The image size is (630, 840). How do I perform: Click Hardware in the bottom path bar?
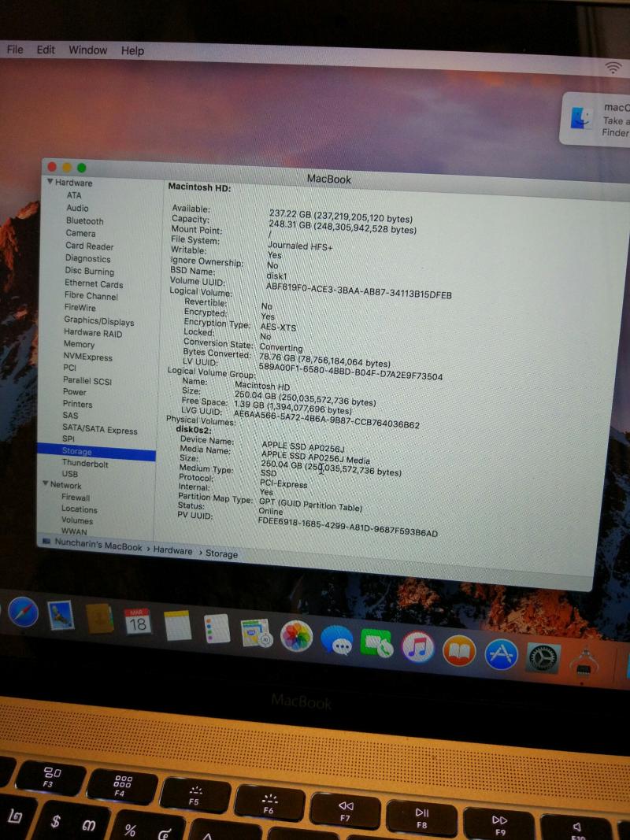[172, 551]
